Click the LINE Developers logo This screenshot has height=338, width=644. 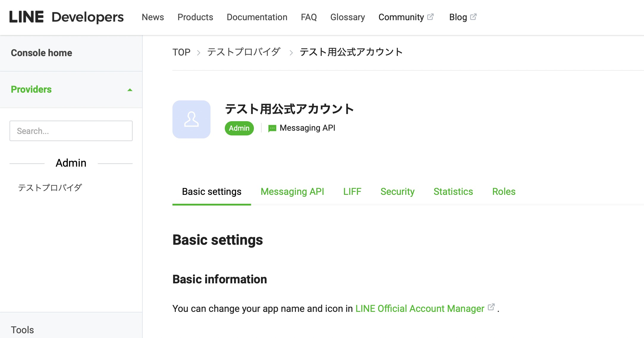[x=66, y=17]
